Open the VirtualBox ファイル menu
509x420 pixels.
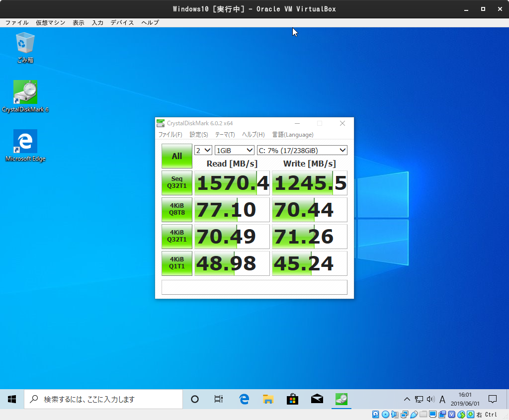click(17, 23)
